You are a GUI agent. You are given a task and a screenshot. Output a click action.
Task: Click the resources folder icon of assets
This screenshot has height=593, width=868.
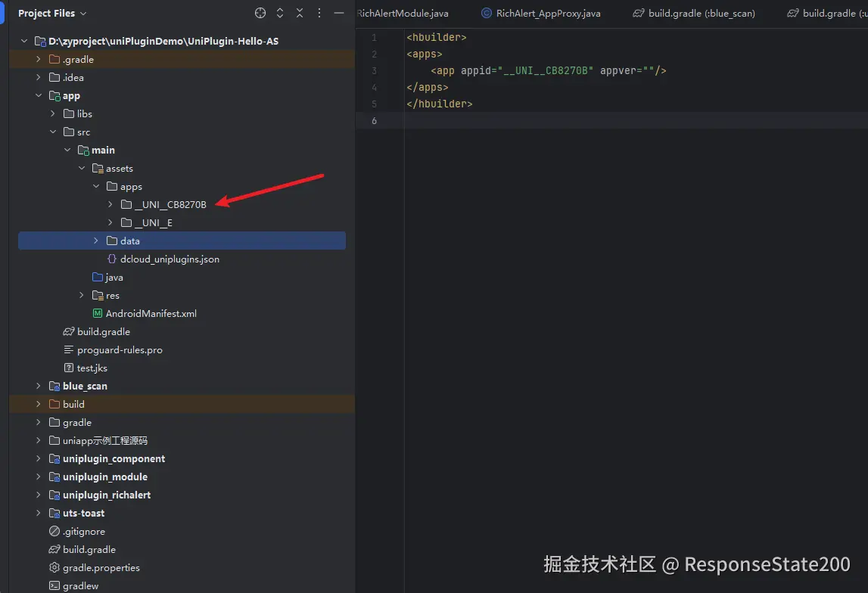[98, 168]
